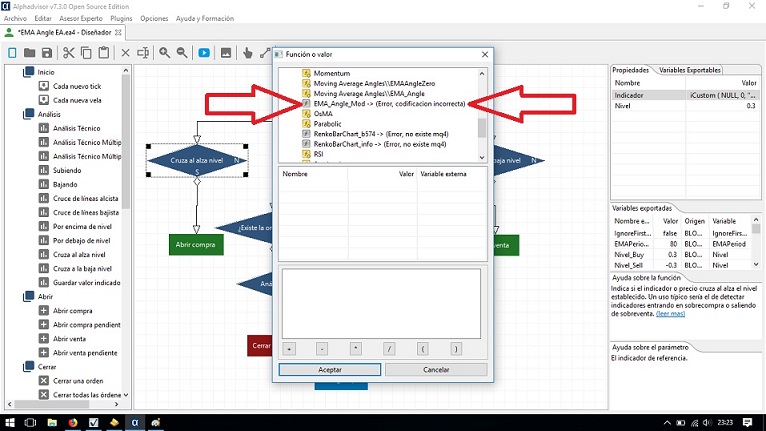Select the 'Cruce de líneas alcista' block
The image size is (766, 431).
click(86, 198)
